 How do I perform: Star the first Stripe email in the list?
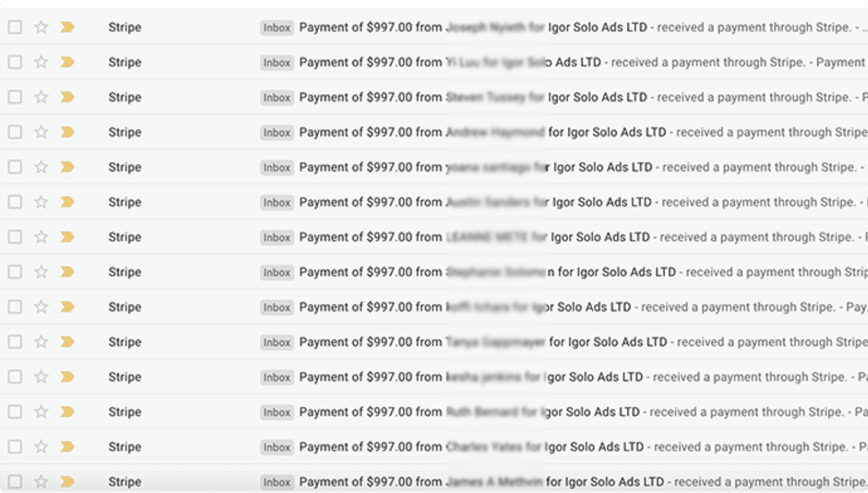coord(41,27)
